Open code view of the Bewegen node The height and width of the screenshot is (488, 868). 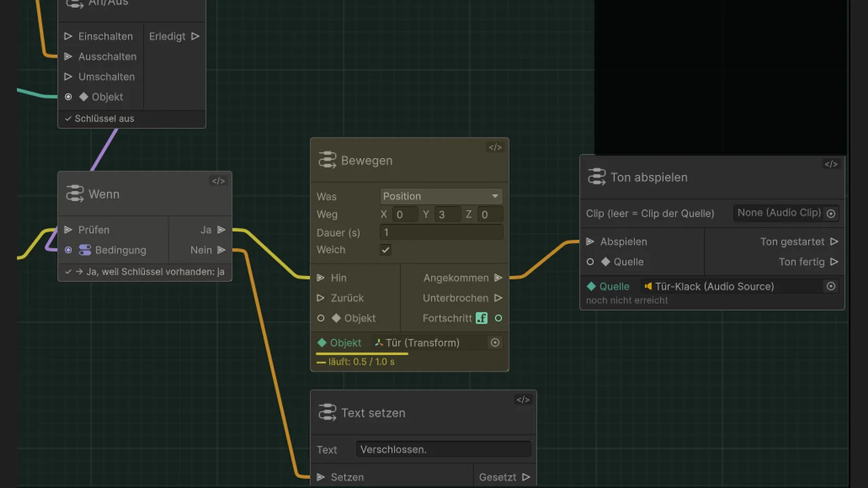click(x=495, y=147)
